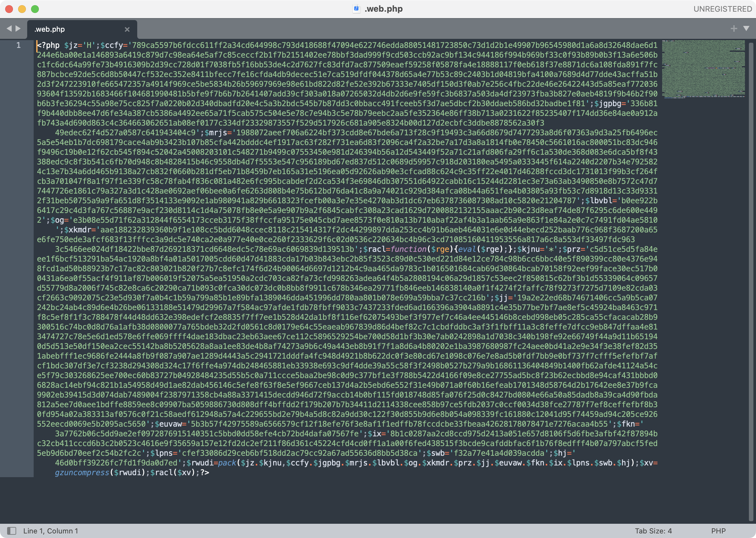
Task: Open the PHP syntax selector
Action: pos(718,531)
